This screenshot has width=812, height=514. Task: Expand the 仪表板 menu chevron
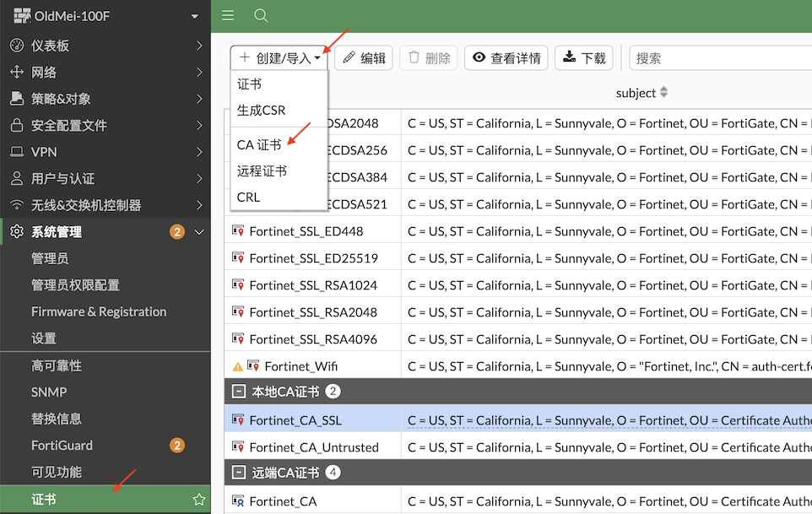199,46
